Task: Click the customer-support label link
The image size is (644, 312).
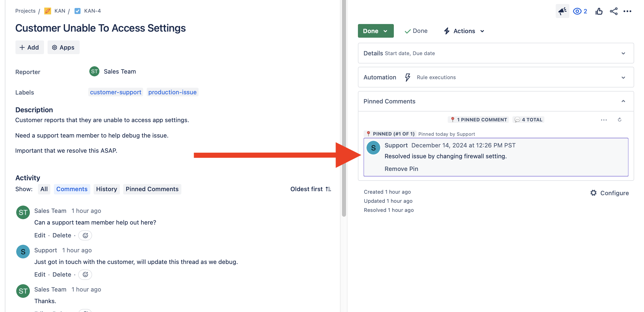Action: coord(115,92)
